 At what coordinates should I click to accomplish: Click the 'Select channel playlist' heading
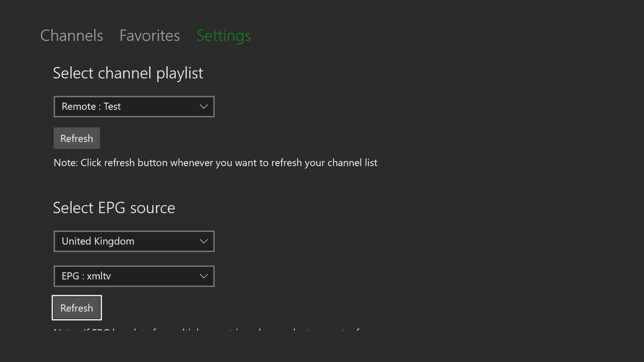[x=128, y=73]
